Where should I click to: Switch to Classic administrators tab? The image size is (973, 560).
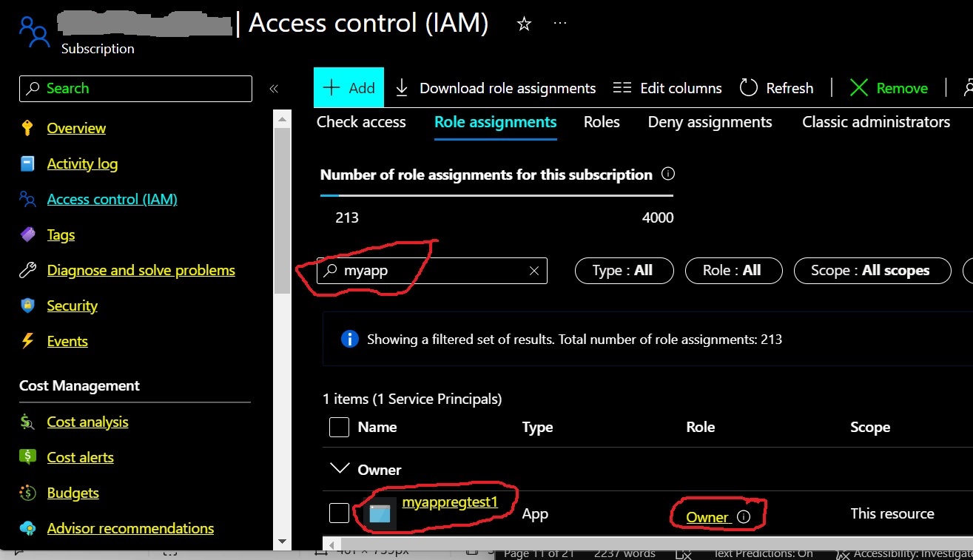click(876, 122)
